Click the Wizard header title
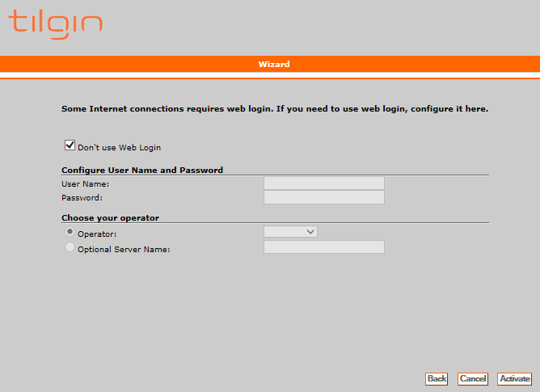This screenshot has height=392, width=540. coord(274,65)
